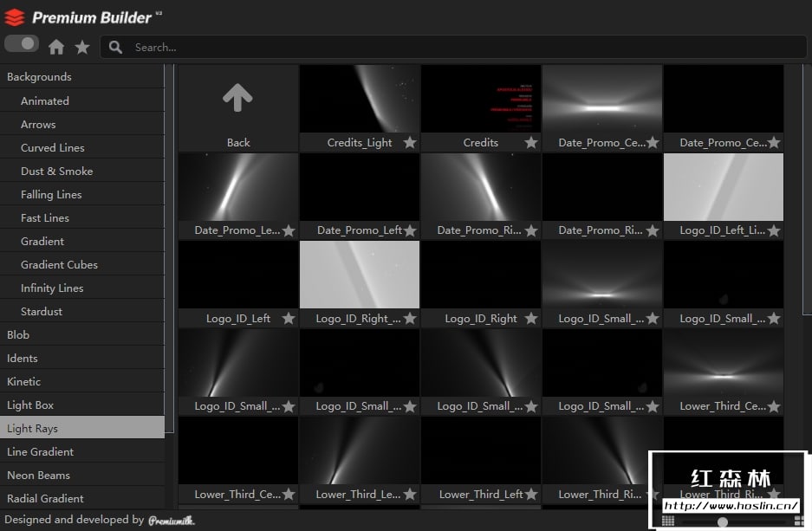Image resolution: width=812 pixels, height=531 pixels.
Task: Open the Backgrounds category
Action: point(82,76)
